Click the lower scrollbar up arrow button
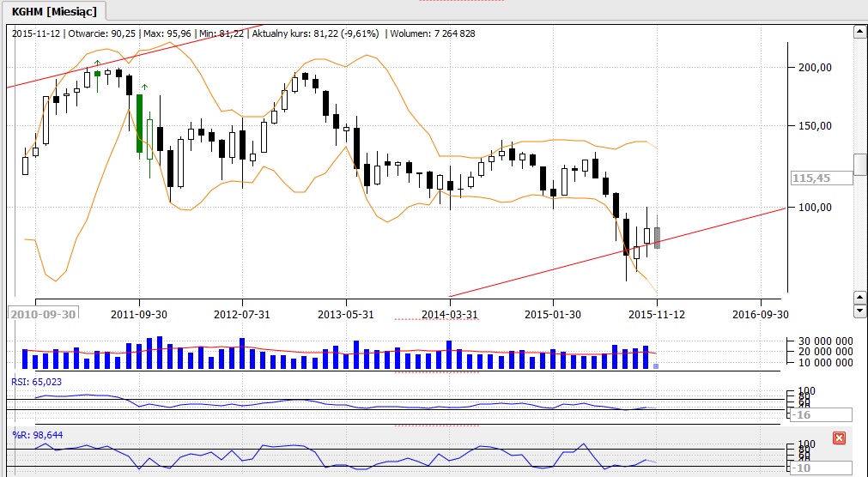The width and height of the screenshot is (868, 477). (x=859, y=299)
